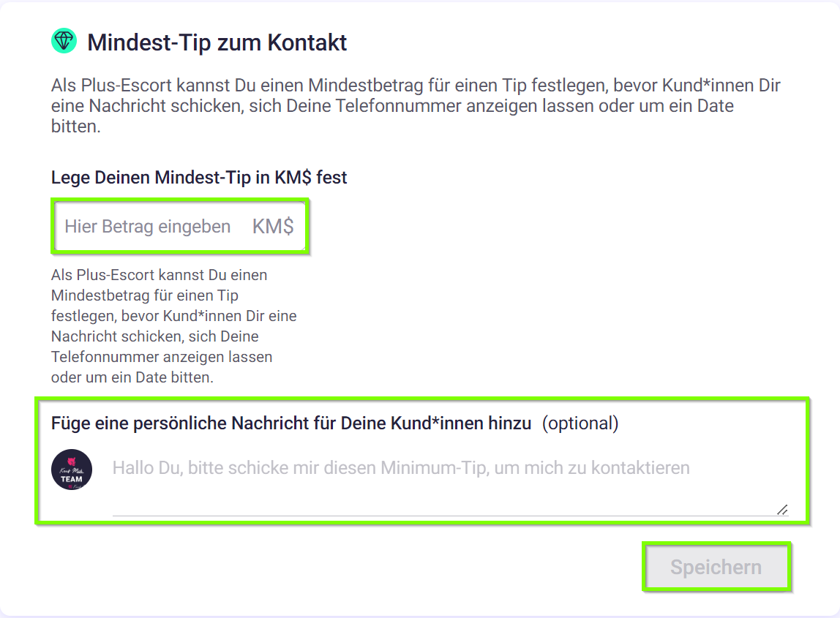
Task: Click the small helper text below amount field
Action: pyautogui.click(x=173, y=326)
